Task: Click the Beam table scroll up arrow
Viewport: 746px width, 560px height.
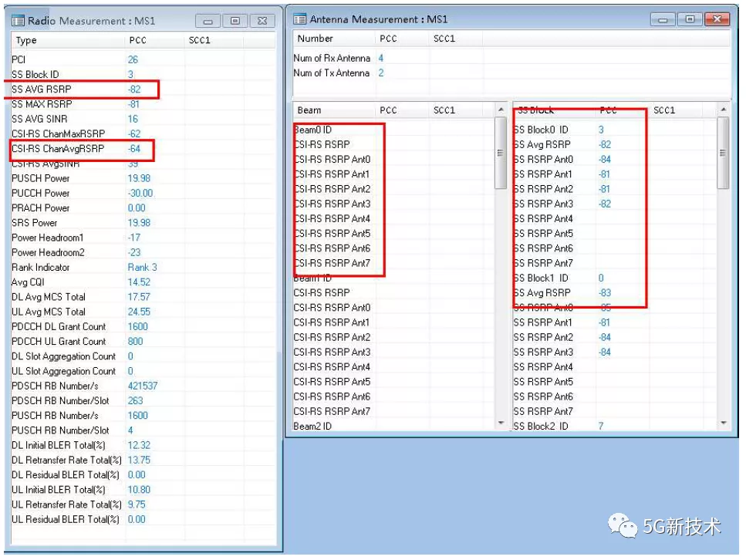Action: pos(501,110)
